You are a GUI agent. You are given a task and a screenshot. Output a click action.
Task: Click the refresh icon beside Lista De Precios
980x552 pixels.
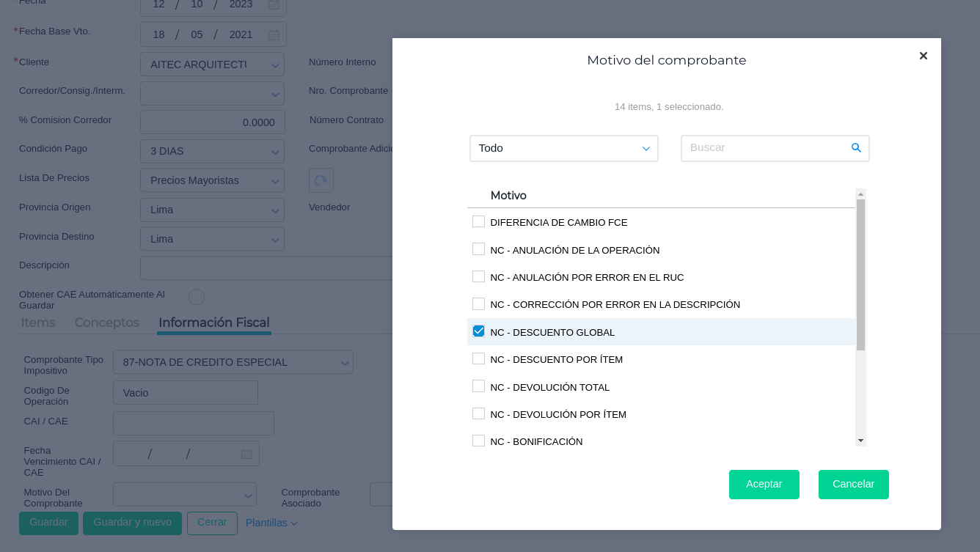point(321,180)
